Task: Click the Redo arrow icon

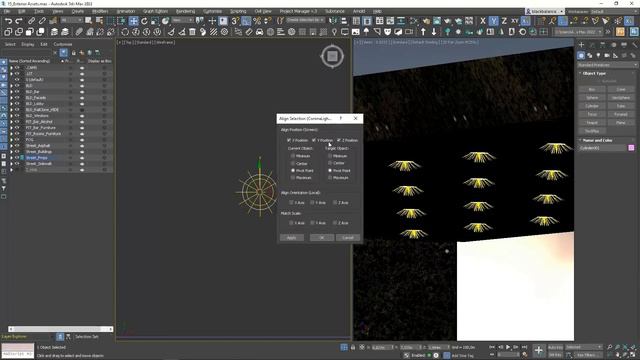Action: tap(19, 20)
